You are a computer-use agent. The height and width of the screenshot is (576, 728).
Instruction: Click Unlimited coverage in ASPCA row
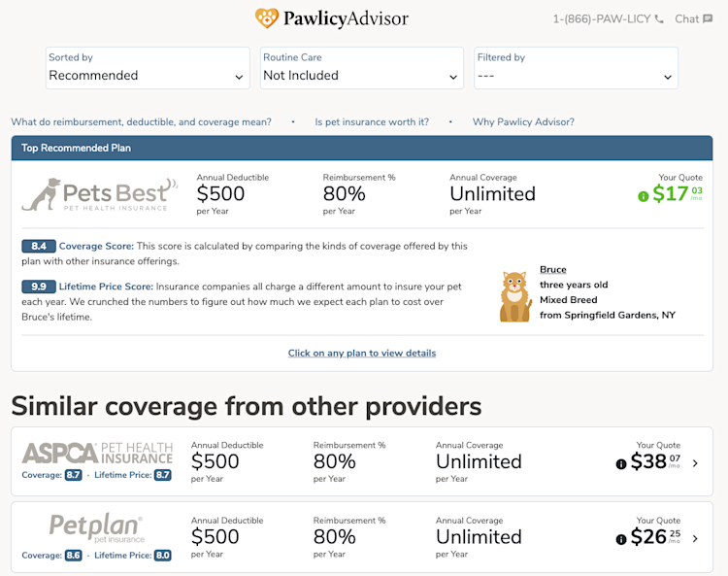[x=479, y=461]
